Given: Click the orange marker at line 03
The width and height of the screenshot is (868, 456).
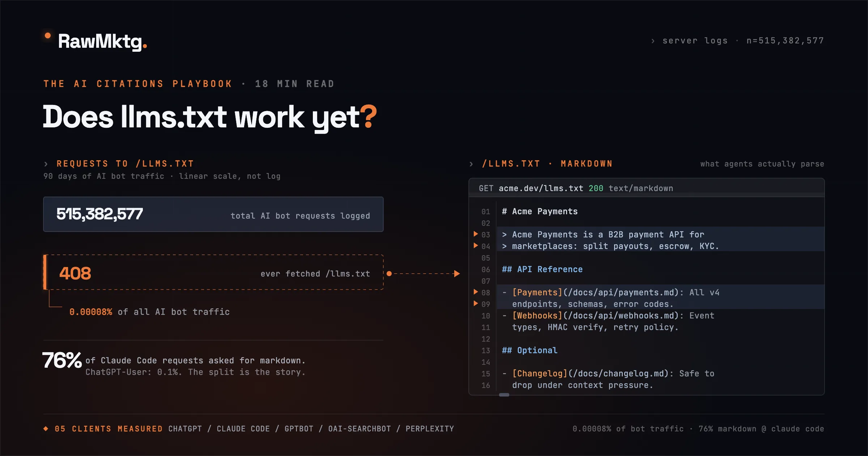Looking at the screenshot, I should click(x=476, y=234).
